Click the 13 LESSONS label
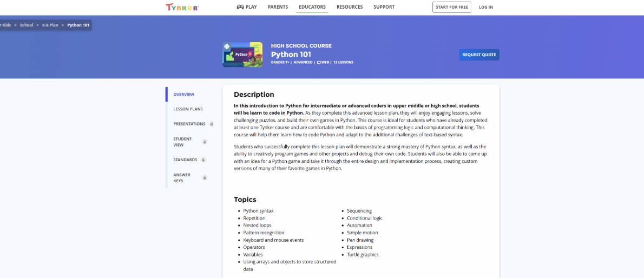Viewport: 644px width, 278px height. (343, 62)
